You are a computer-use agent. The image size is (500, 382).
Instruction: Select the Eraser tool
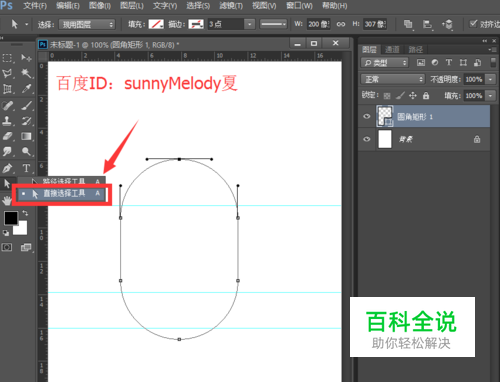pos(7,136)
